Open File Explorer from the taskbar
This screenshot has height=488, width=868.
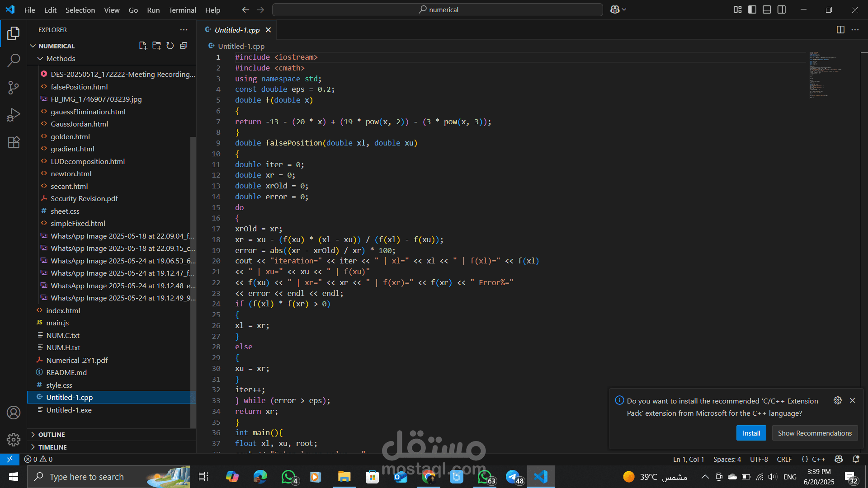[344, 477]
